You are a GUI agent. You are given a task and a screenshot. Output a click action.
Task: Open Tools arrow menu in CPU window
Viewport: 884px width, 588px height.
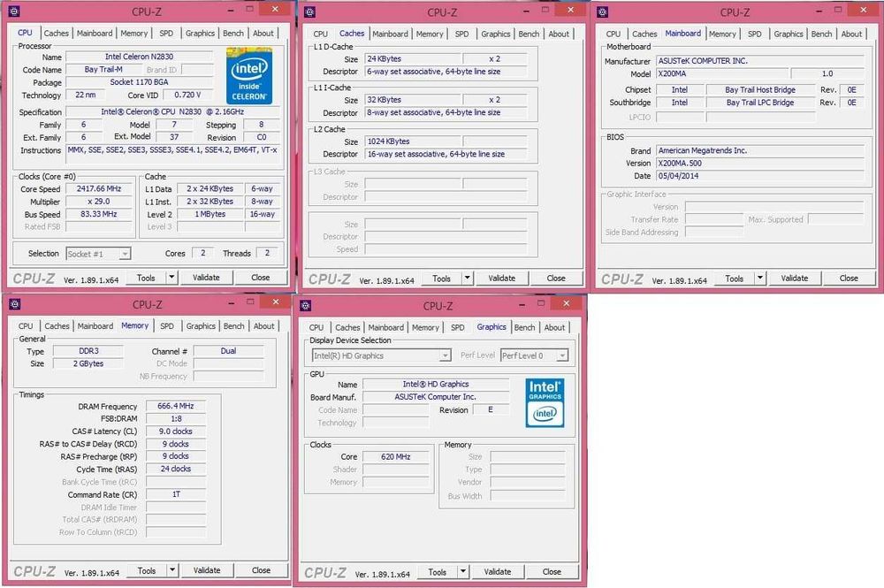pyautogui.click(x=172, y=278)
